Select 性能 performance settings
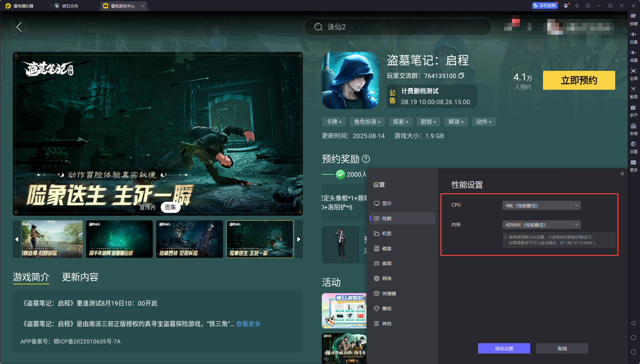The height and width of the screenshot is (364, 640). [402, 218]
